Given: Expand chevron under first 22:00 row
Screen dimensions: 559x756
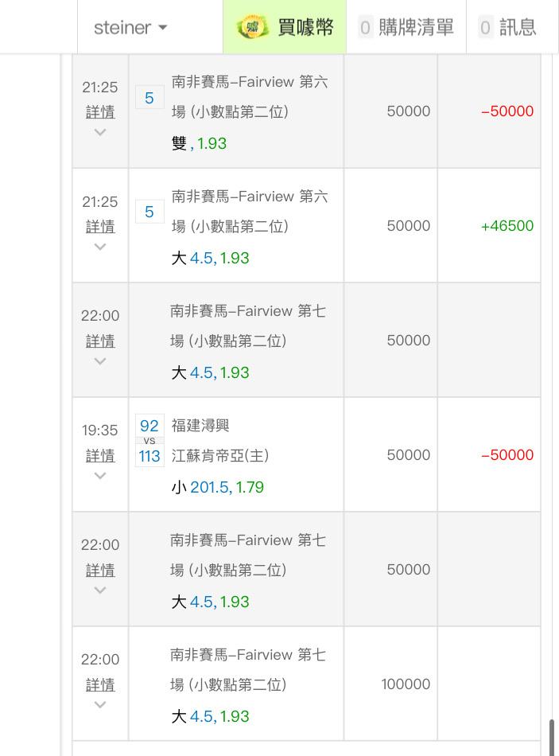Looking at the screenshot, I should click(x=99, y=361).
